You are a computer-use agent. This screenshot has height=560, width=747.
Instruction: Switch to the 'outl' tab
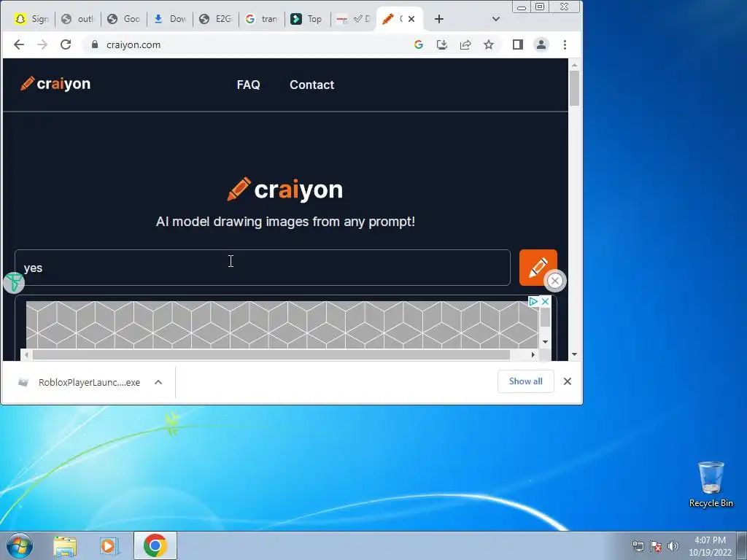pos(78,19)
